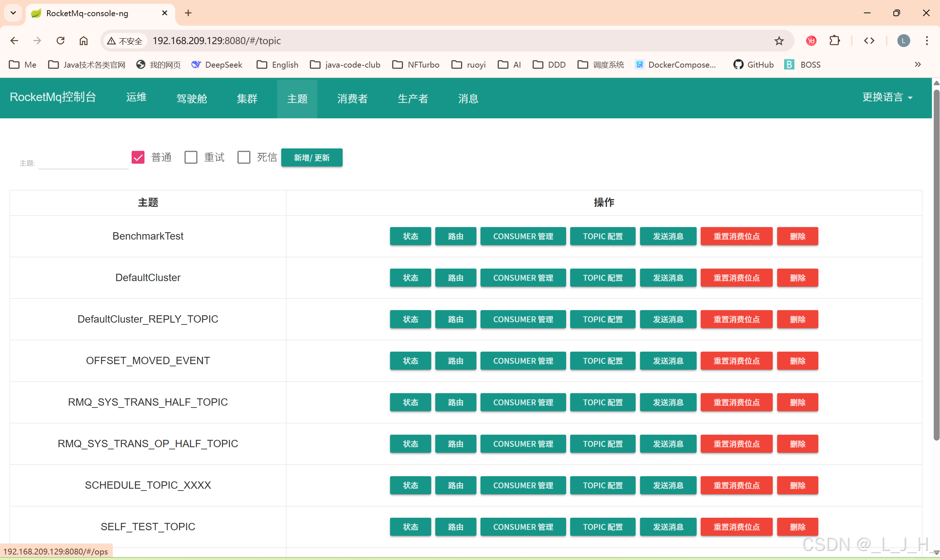Show hidden bookmarks with chevron
This screenshot has width=940, height=560.
918,65
